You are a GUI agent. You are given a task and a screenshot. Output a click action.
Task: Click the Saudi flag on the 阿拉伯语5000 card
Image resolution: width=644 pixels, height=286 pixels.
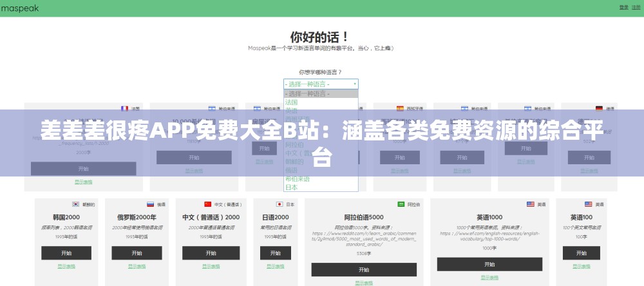401,204
